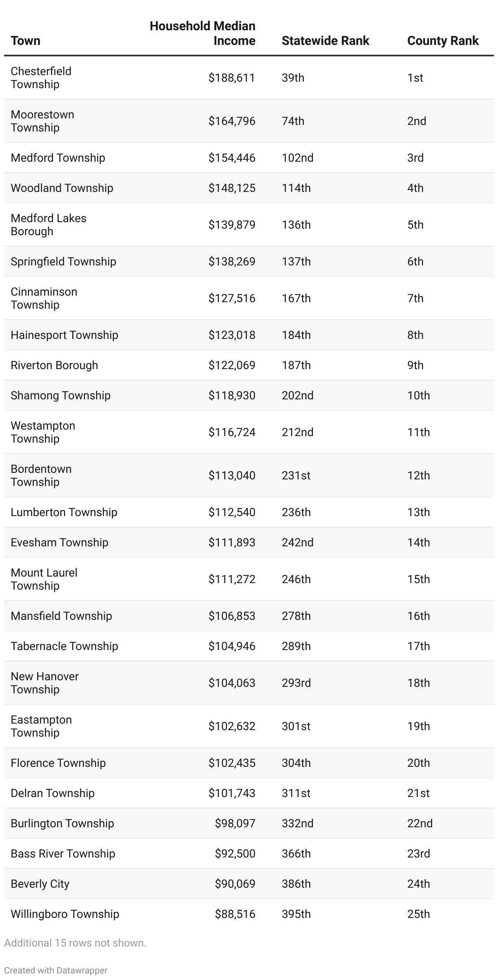The height and width of the screenshot is (980, 498).
Task: Click Woodland Township's 114th statewide rank
Action: pos(296,188)
